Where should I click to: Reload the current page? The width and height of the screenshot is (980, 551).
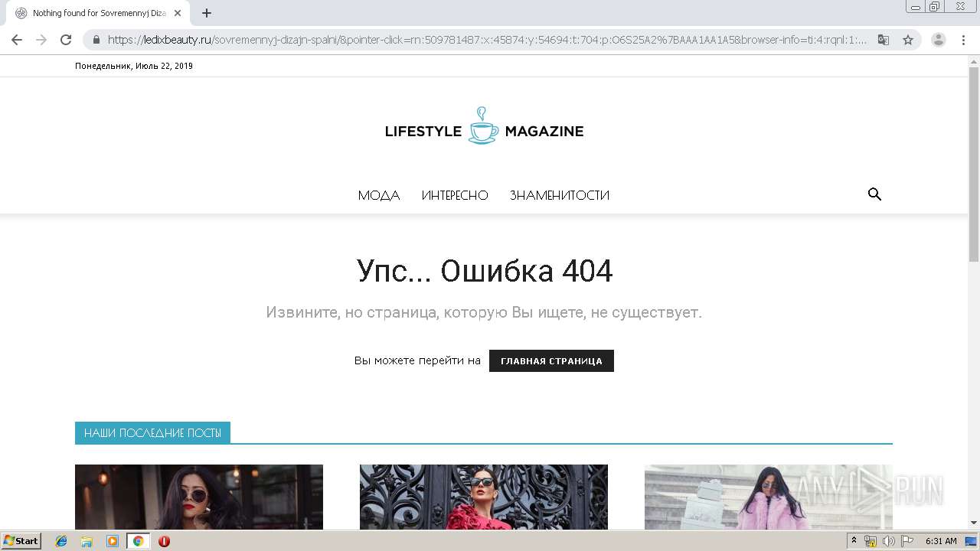[x=66, y=40]
